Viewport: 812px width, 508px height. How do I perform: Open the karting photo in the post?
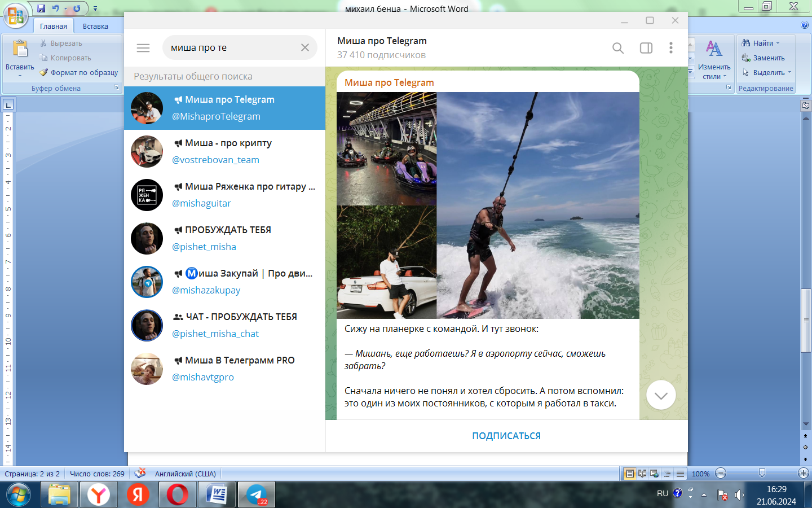pyautogui.click(x=386, y=148)
